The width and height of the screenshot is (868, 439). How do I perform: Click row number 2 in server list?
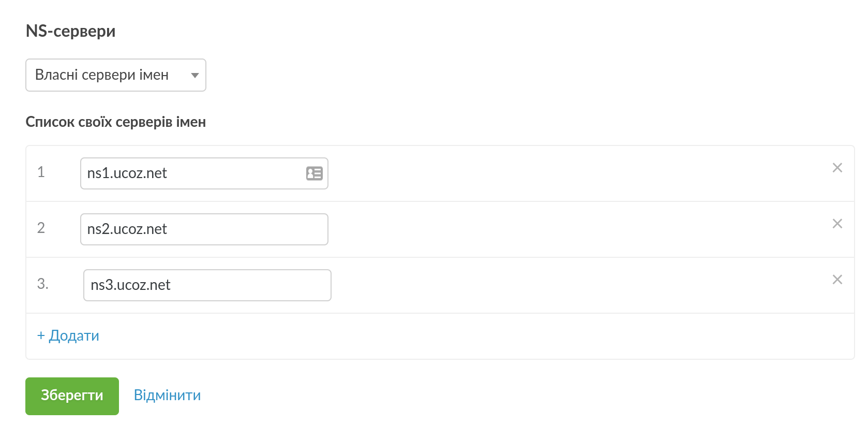coord(41,228)
